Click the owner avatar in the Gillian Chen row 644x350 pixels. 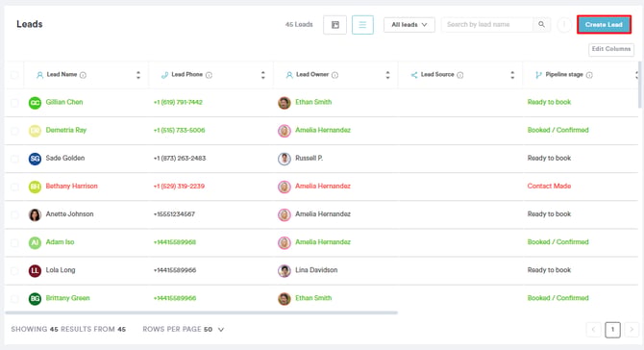coord(285,103)
